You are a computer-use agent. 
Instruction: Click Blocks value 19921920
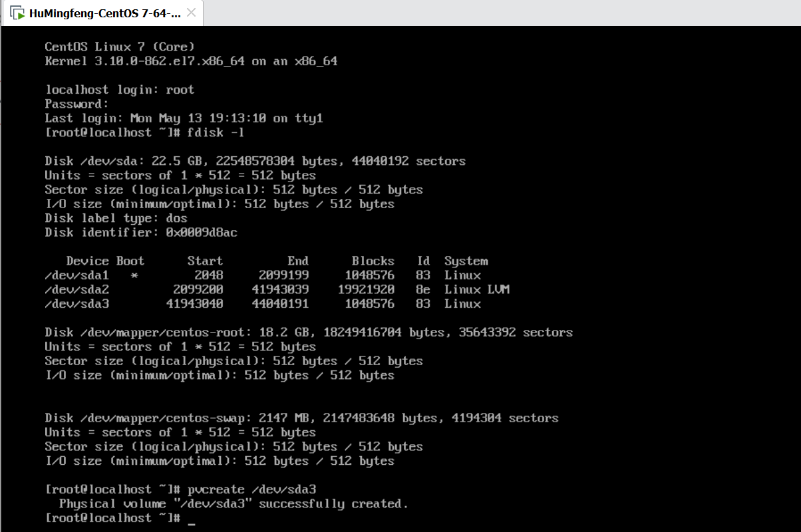pyautogui.click(x=365, y=289)
